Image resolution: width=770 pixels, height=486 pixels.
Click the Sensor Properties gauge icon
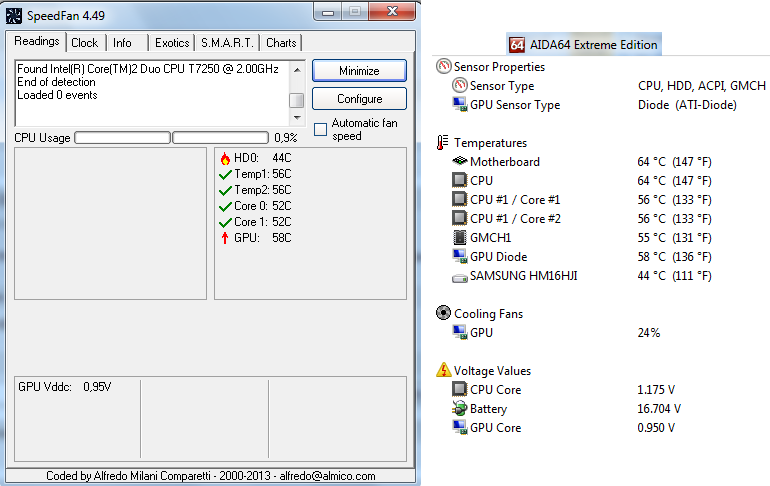click(x=443, y=66)
